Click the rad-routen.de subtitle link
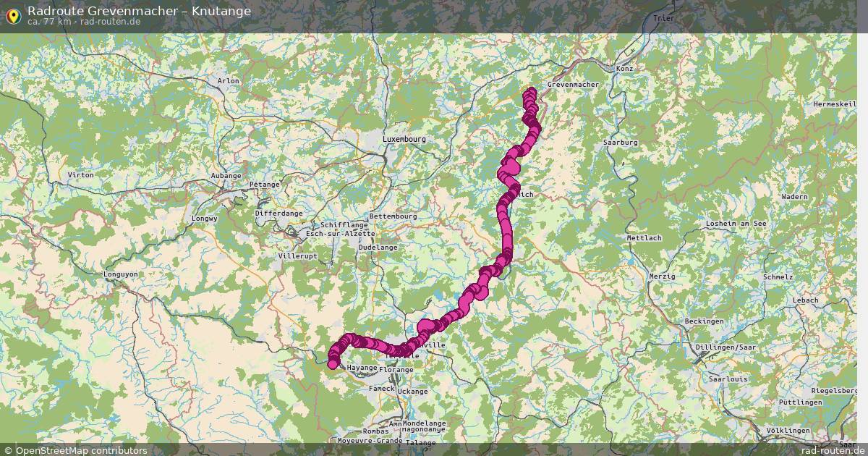Image resolution: width=868 pixels, height=456 pixels. click(x=110, y=22)
